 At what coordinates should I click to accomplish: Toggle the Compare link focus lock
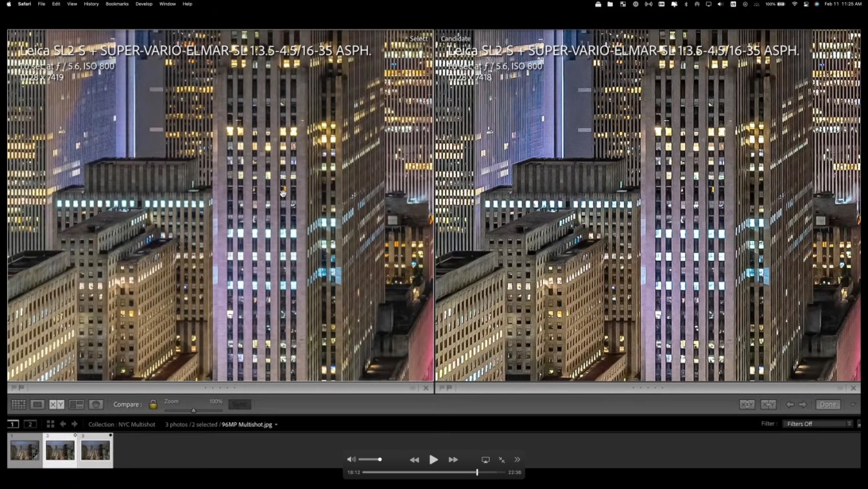tap(153, 405)
